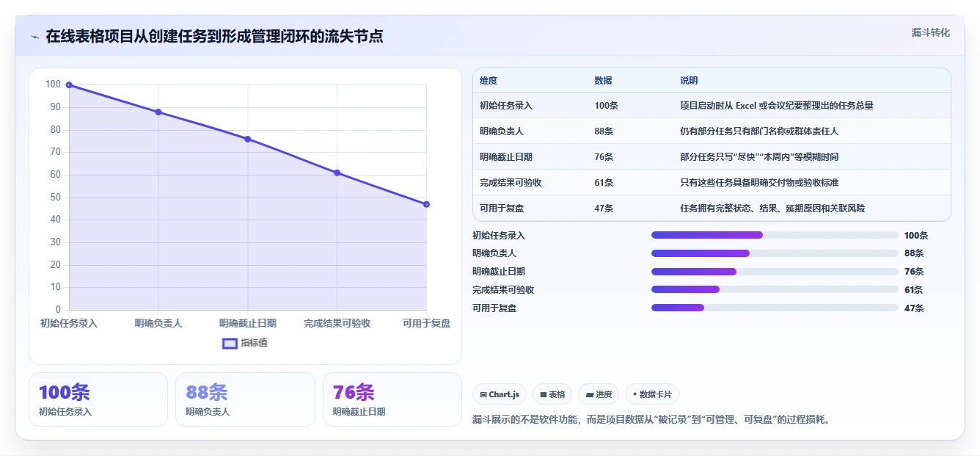980x456 pixels.
Task: Click the 数据卡片 tag chip
Action: point(652,394)
